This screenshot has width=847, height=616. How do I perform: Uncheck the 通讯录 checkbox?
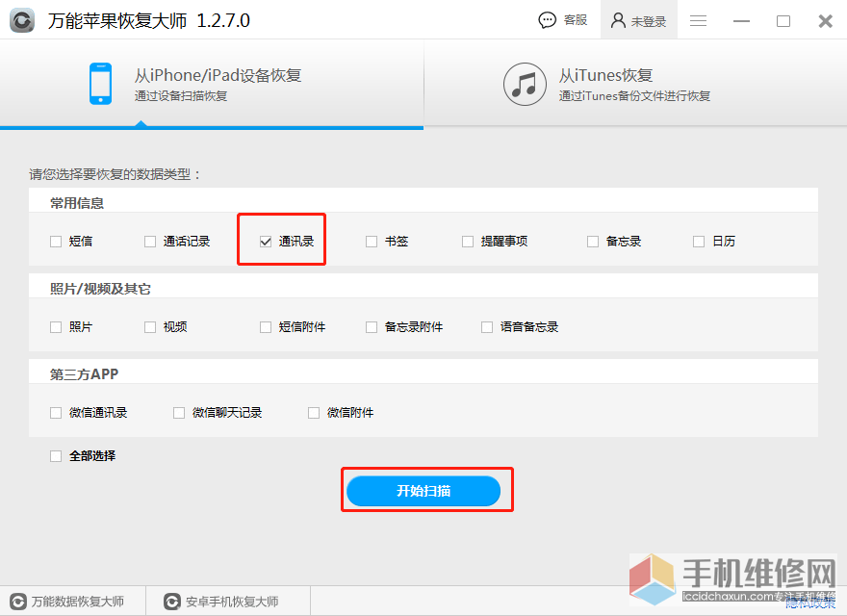click(x=266, y=242)
